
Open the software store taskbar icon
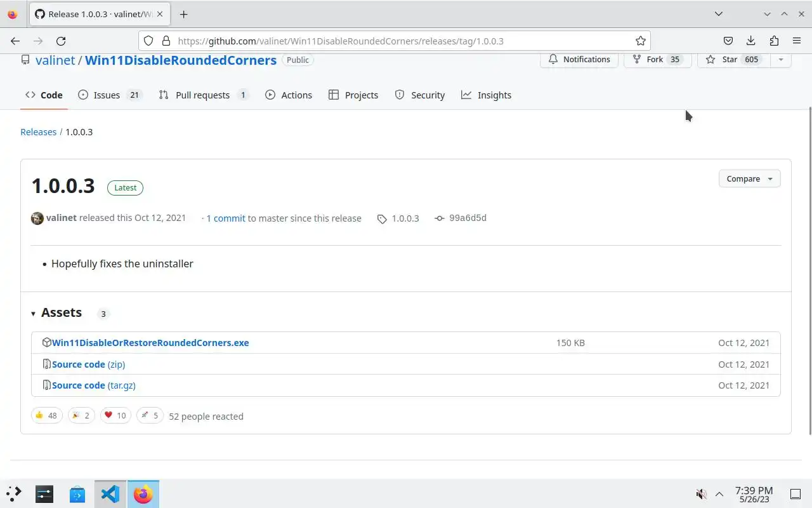point(77,493)
